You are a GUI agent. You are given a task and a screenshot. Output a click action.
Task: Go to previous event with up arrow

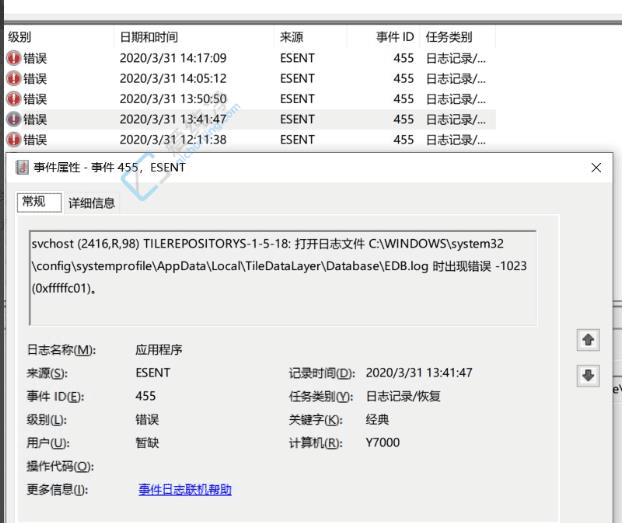[x=588, y=340]
